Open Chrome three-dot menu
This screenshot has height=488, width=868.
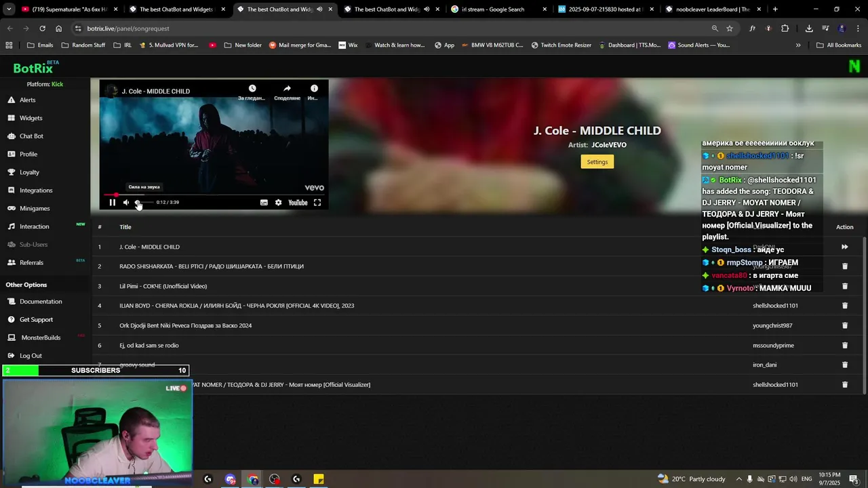coord(856,28)
